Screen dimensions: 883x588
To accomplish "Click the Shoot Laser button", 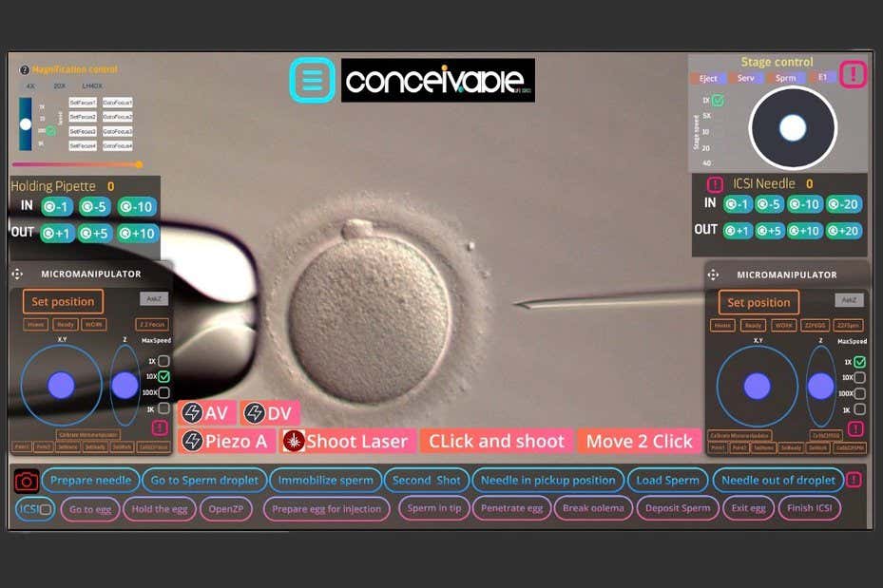I will point(347,441).
